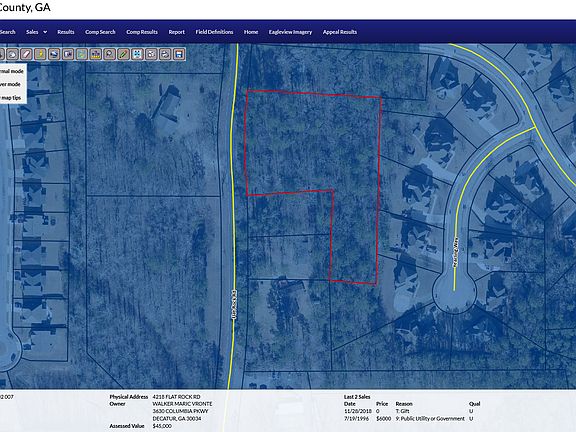The image size is (576, 432).
Task: Toggle the map tips option
Action: pyautogui.click(x=11, y=98)
